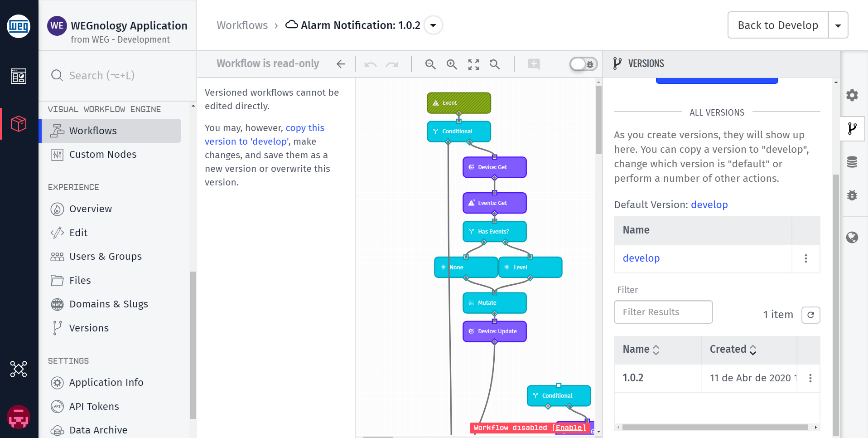Viewport: 868px width, 438px height.
Task: Open Experience Versions in sidebar
Action: click(x=89, y=328)
